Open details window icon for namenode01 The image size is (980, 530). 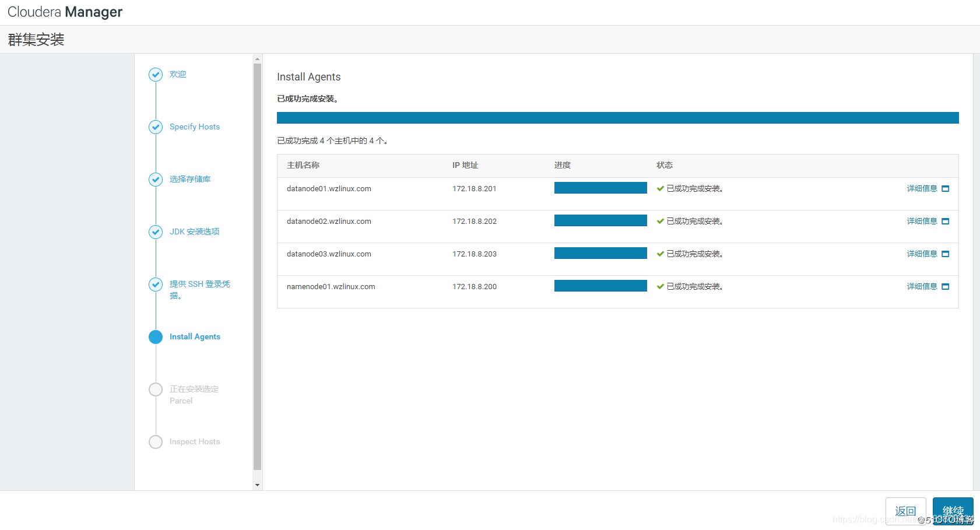point(946,287)
